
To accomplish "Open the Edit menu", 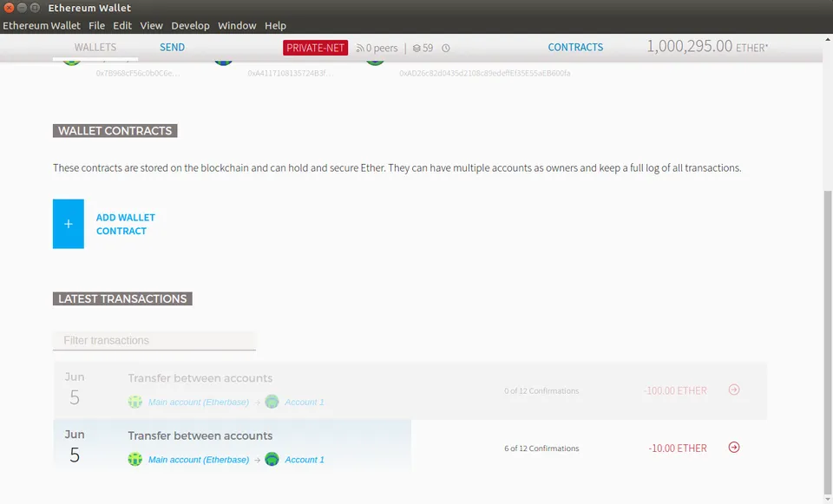I will [x=122, y=25].
